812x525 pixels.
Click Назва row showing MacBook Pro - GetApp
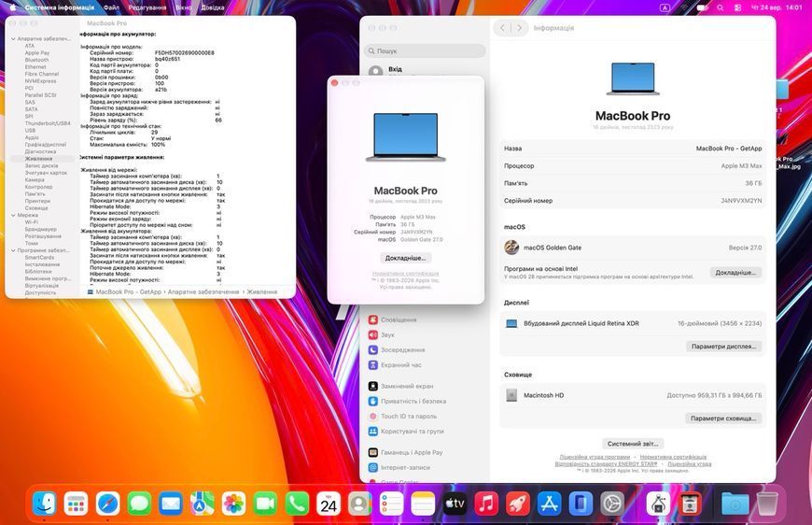click(633, 149)
